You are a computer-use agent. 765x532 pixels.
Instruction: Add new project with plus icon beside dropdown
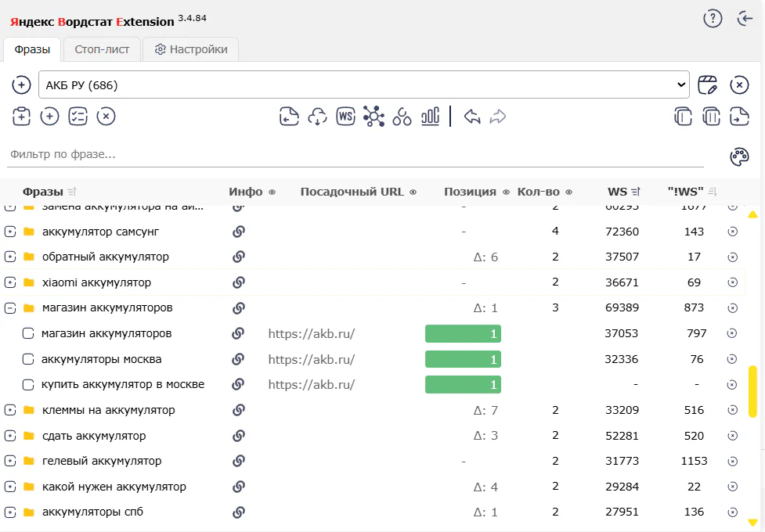pyautogui.click(x=21, y=84)
